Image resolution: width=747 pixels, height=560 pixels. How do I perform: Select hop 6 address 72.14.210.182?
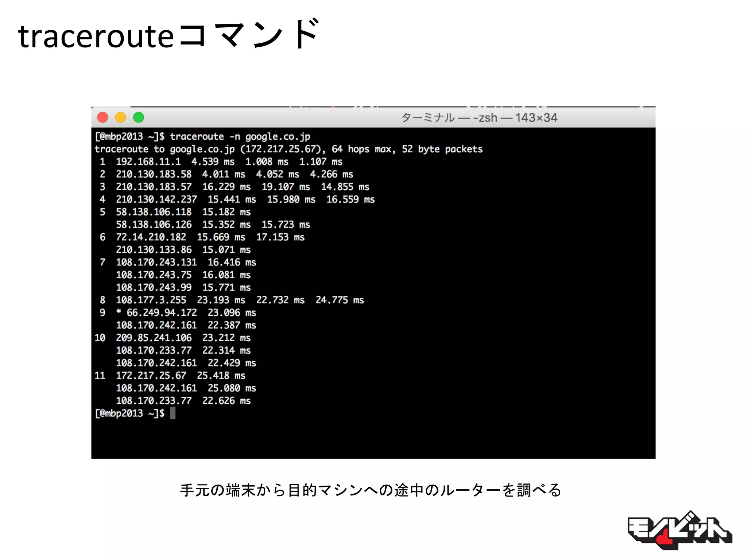pos(151,237)
